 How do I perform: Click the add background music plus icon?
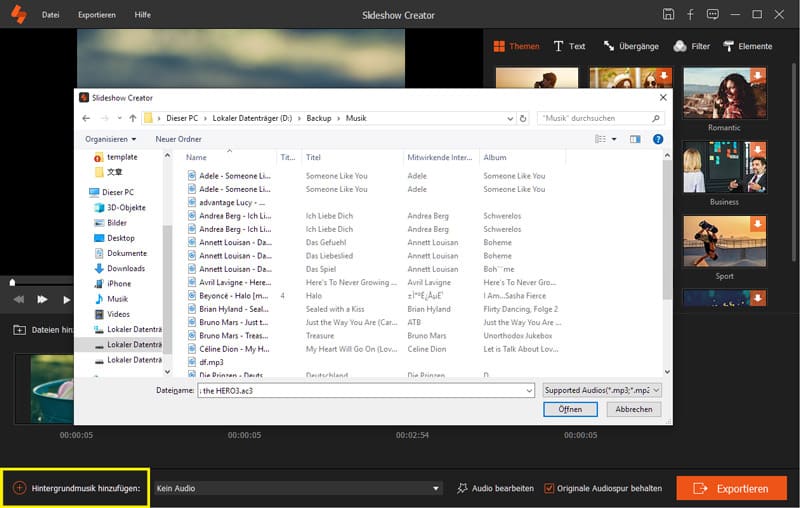[x=19, y=488]
